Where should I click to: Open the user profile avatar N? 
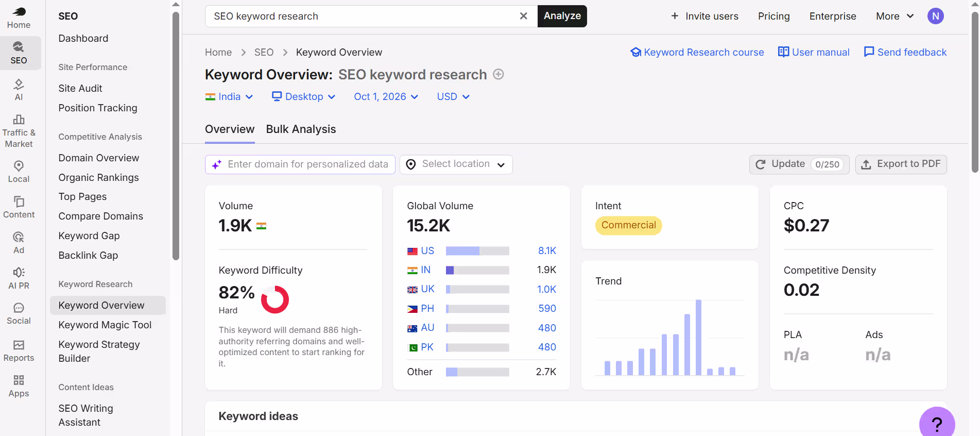[x=936, y=16]
